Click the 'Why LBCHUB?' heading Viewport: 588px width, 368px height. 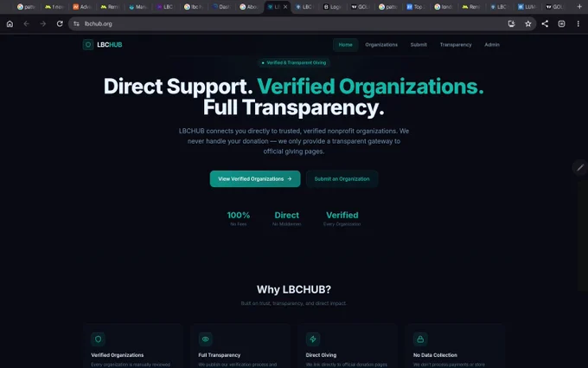click(x=294, y=289)
